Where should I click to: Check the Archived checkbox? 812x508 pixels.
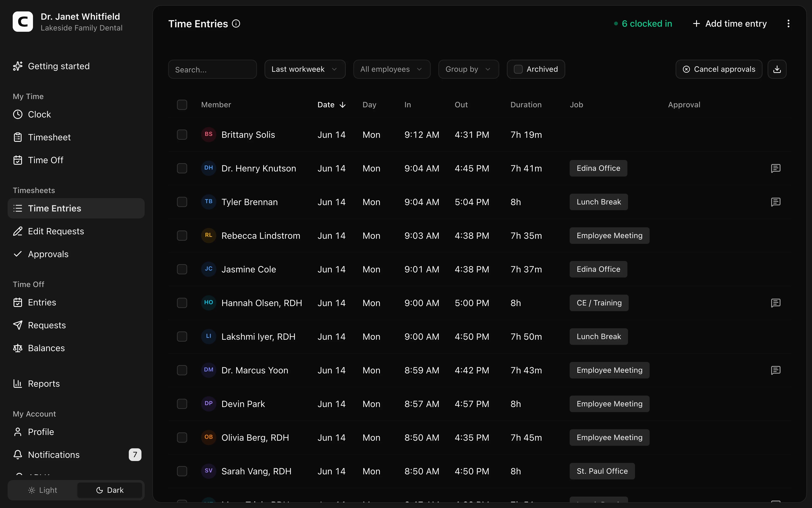click(518, 69)
